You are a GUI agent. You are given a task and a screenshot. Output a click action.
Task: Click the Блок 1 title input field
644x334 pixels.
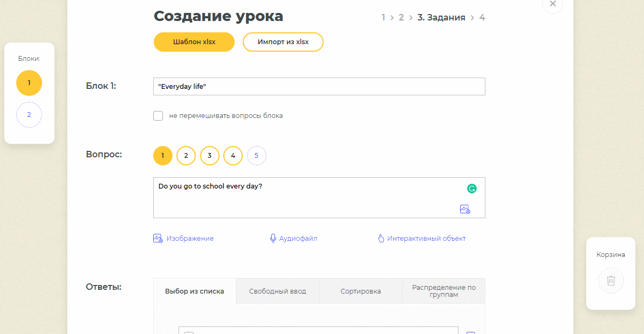point(318,86)
